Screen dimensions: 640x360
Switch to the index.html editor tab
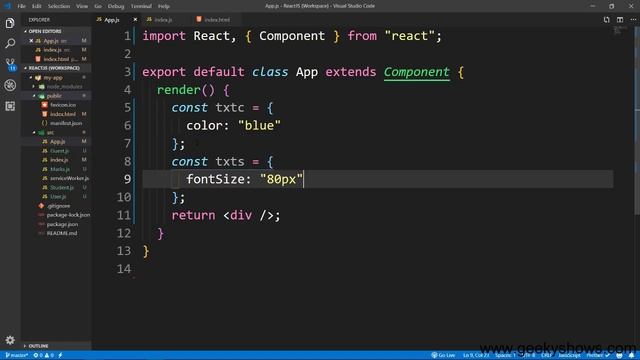pos(216,20)
